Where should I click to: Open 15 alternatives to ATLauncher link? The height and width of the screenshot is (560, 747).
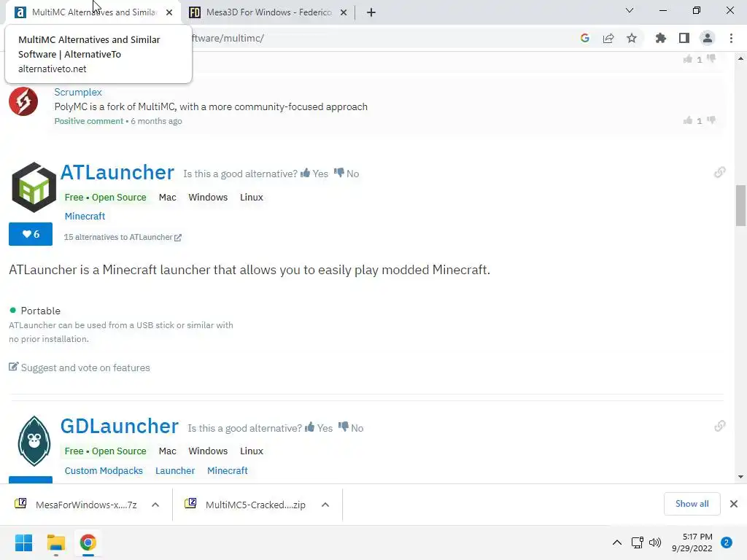point(123,237)
